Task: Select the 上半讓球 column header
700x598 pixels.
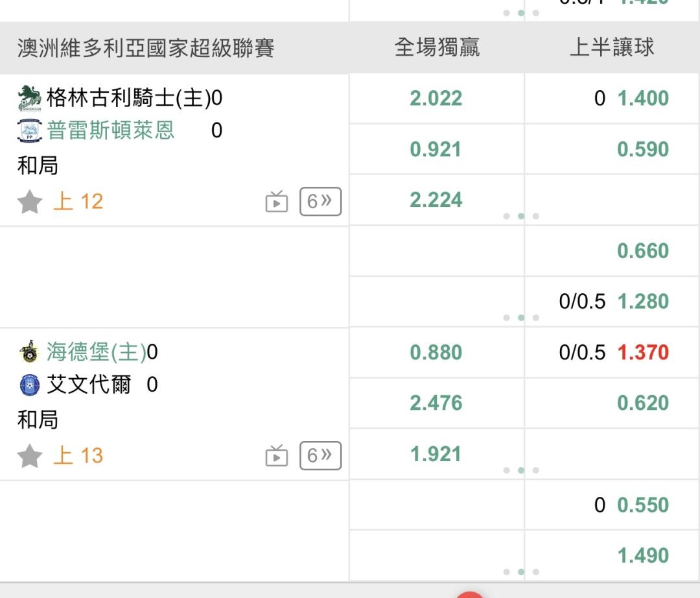Action: [x=612, y=48]
